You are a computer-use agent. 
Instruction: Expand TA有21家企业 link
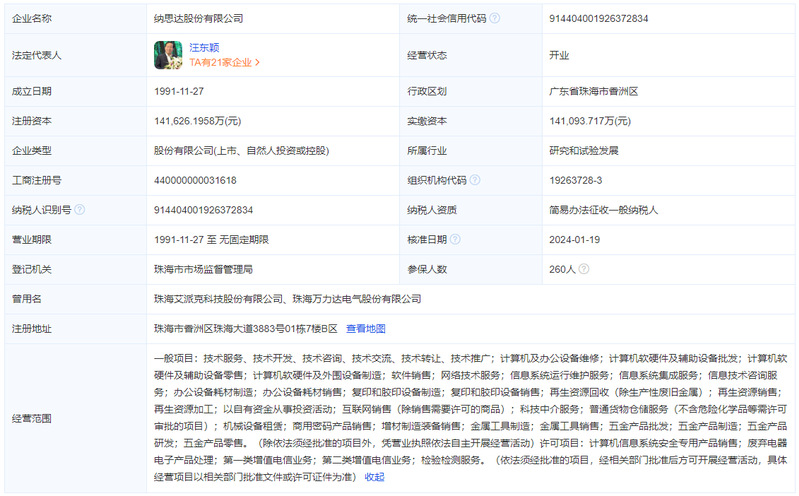225,62
